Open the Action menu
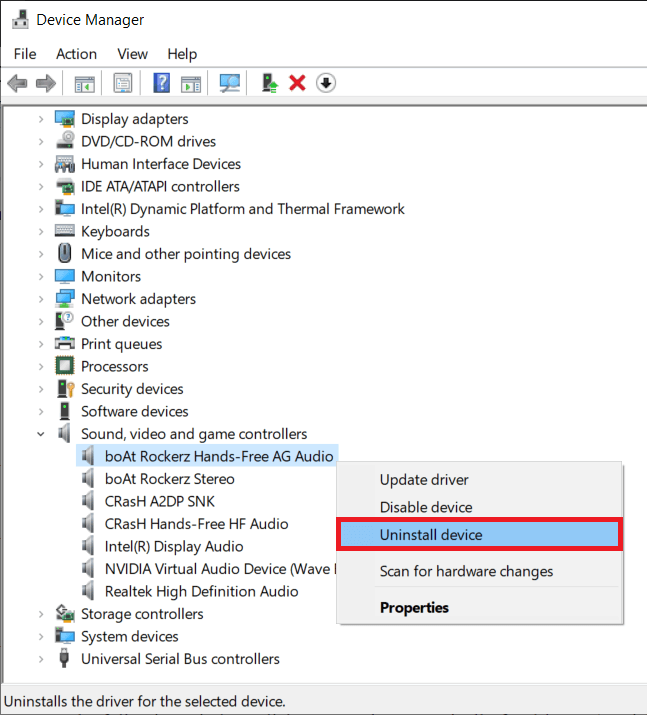 [76, 54]
